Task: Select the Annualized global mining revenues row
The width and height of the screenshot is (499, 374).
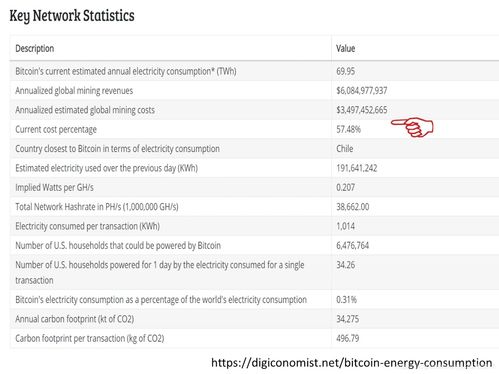Action: click(x=254, y=90)
